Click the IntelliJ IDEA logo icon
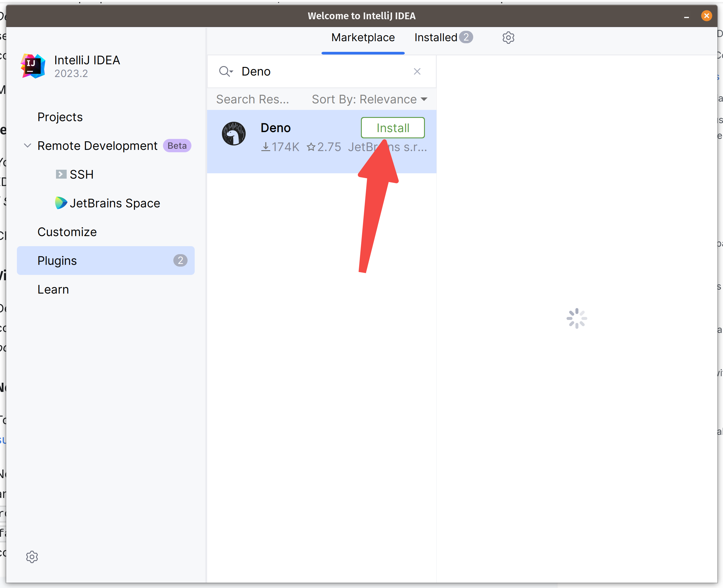The height and width of the screenshot is (588, 723). pos(33,66)
